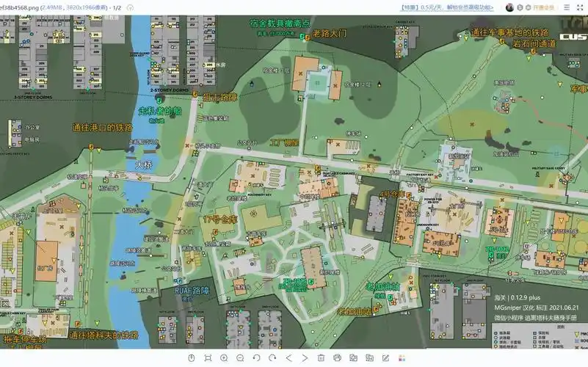Click the 大桥 bridge label on map
588x367 pixels.
[144, 166]
